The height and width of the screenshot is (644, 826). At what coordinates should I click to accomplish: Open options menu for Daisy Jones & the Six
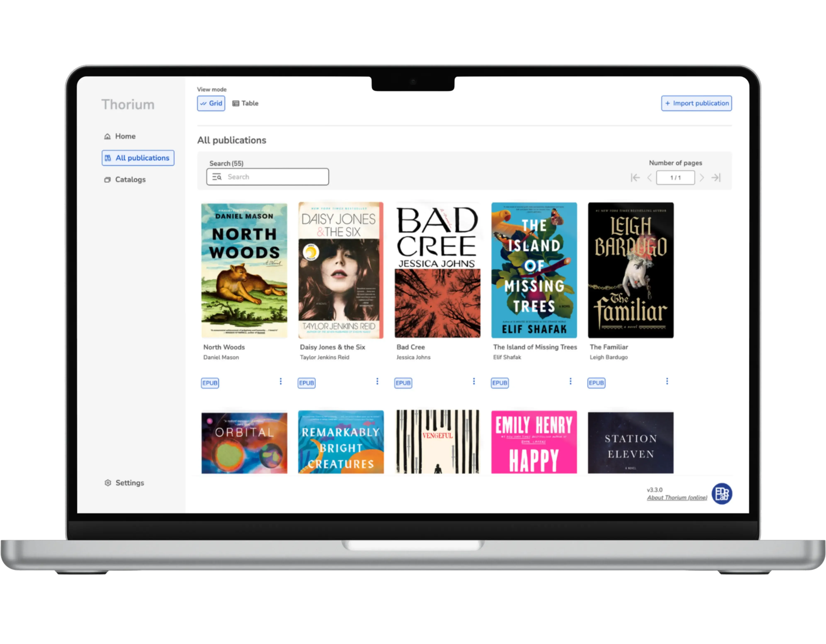[377, 381]
